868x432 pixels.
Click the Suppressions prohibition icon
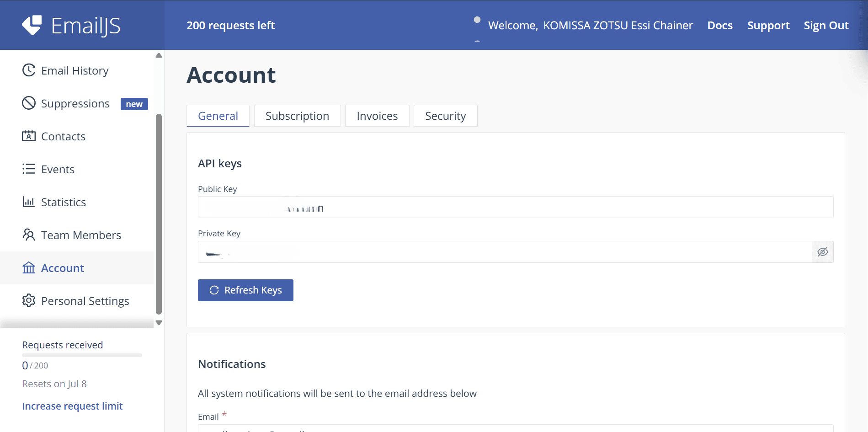tap(28, 103)
